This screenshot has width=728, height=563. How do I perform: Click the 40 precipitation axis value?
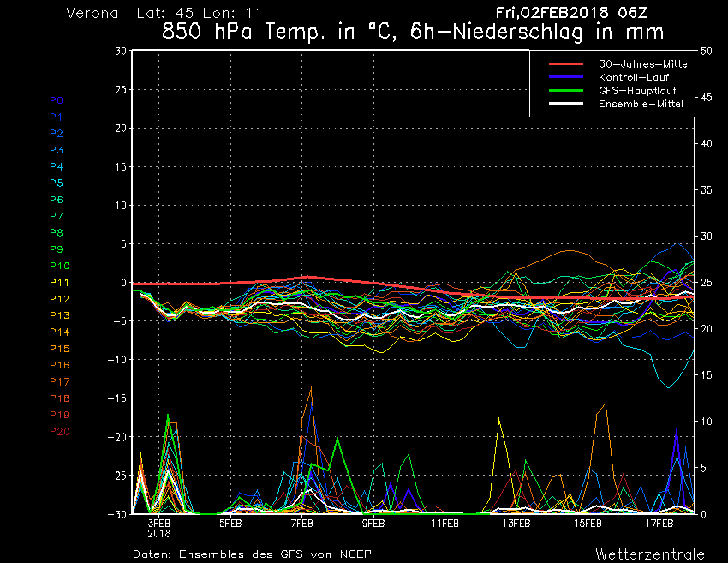pyautogui.click(x=707, y=144)
